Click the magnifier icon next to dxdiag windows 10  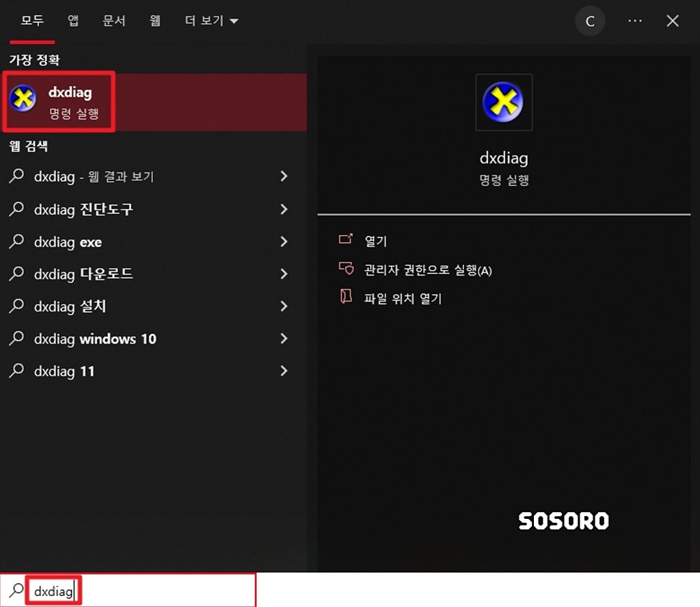[16, 338]
